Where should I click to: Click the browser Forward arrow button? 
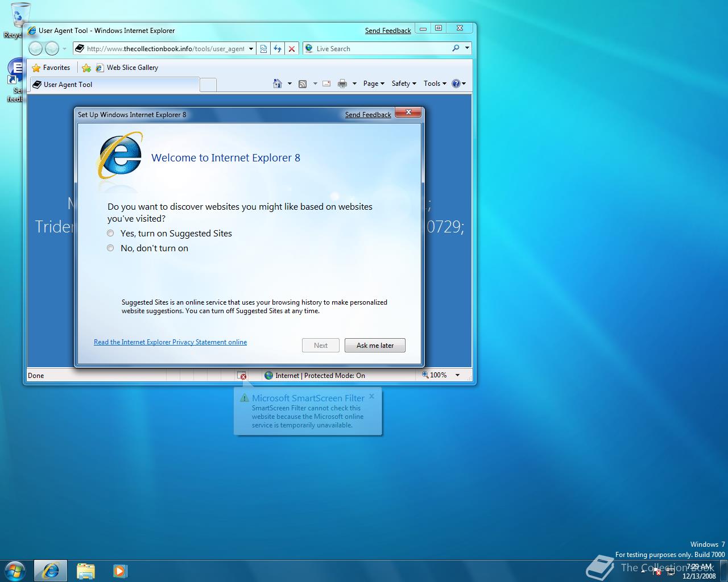[x=52, y=49]
